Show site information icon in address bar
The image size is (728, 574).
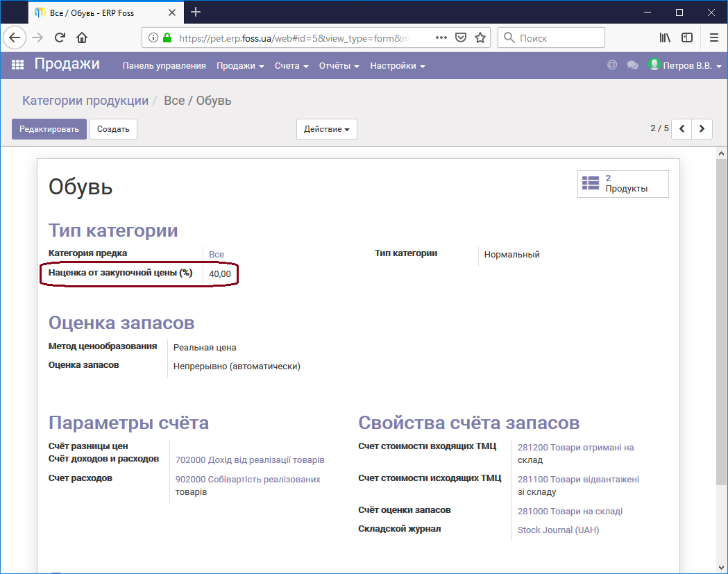click(x=153, y=37)
